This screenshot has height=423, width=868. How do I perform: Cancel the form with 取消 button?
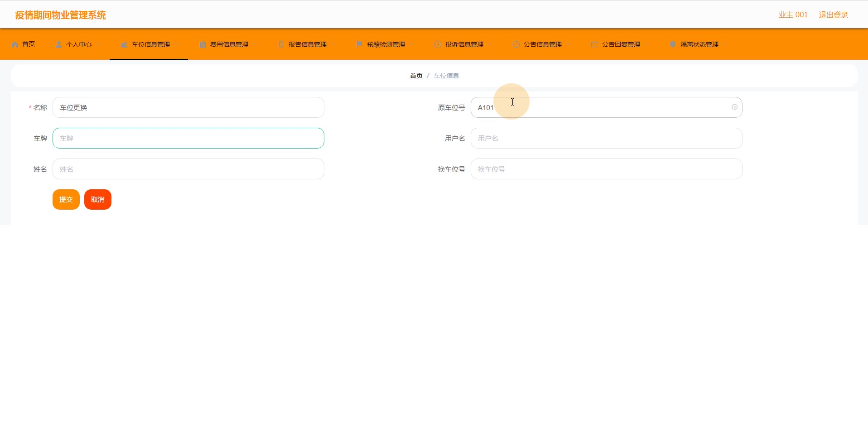point(98,199)
